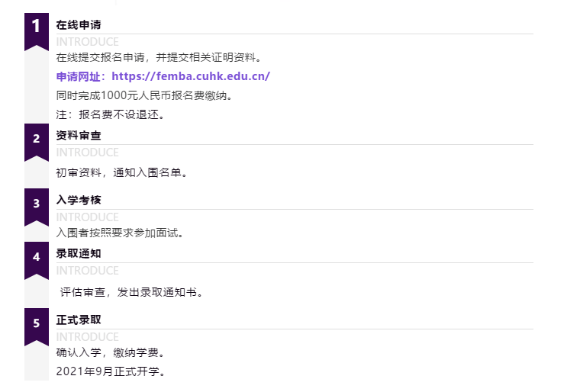Click the 入学考核 heading

[x=79, y=200]
